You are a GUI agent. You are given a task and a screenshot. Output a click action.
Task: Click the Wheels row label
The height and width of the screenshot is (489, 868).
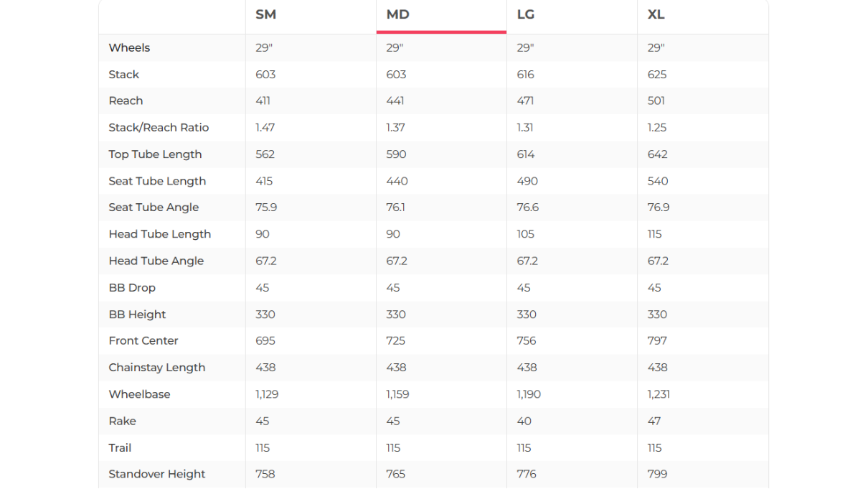point(129,48)
